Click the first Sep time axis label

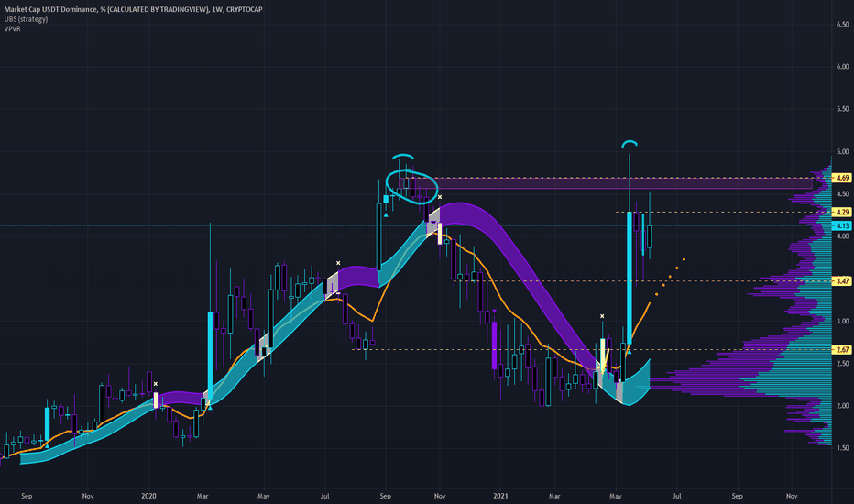tap(27, 496)
